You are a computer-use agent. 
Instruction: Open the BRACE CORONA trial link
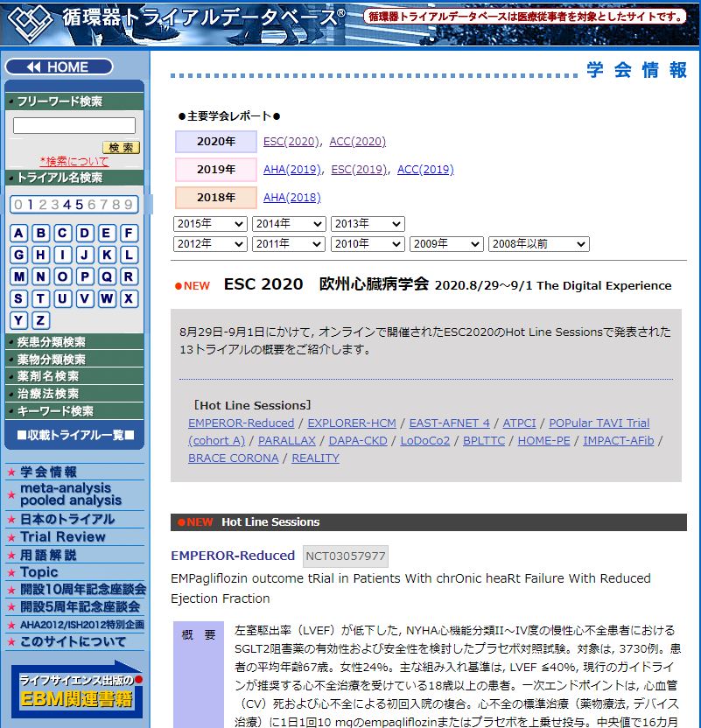coord(234,458)
